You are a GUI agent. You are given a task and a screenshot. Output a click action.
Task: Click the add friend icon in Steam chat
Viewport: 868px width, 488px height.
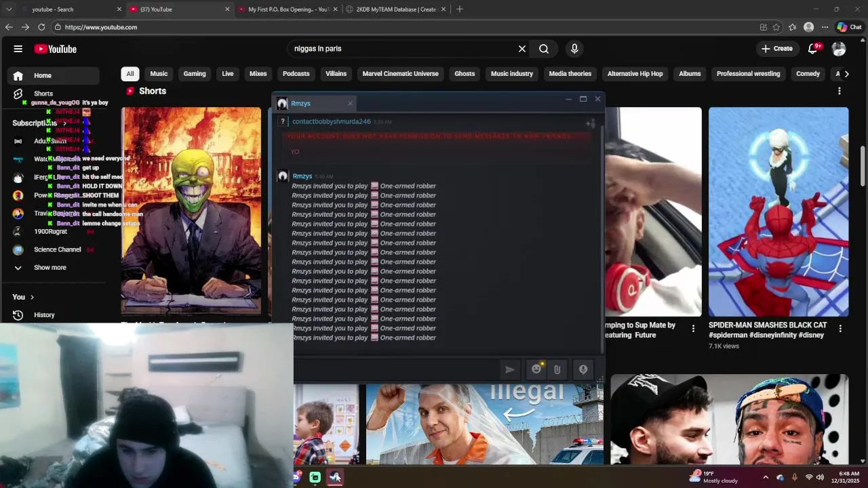[591, 123]
